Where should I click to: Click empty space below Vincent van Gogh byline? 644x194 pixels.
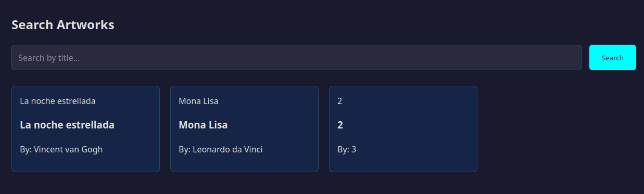coord(85,163)
